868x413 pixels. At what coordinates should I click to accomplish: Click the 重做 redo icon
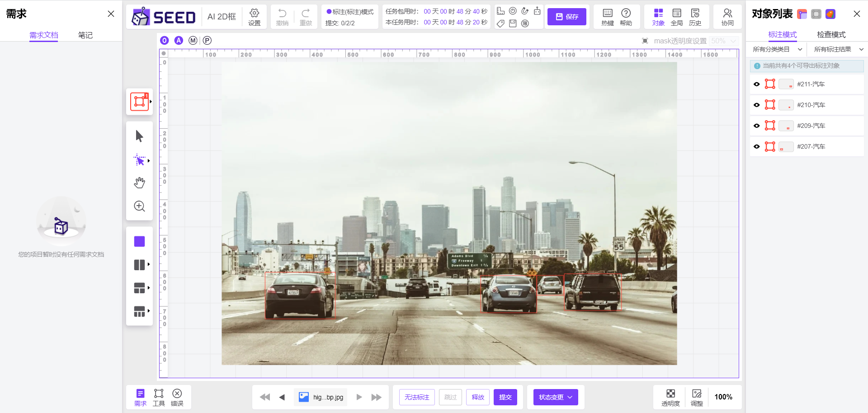(x=306, y=17)
